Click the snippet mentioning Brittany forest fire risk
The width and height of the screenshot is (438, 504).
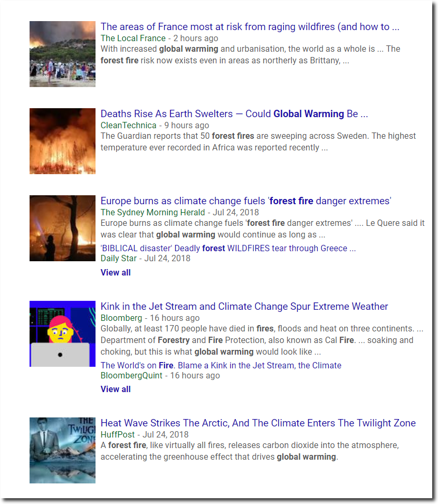tap(250, 55)
